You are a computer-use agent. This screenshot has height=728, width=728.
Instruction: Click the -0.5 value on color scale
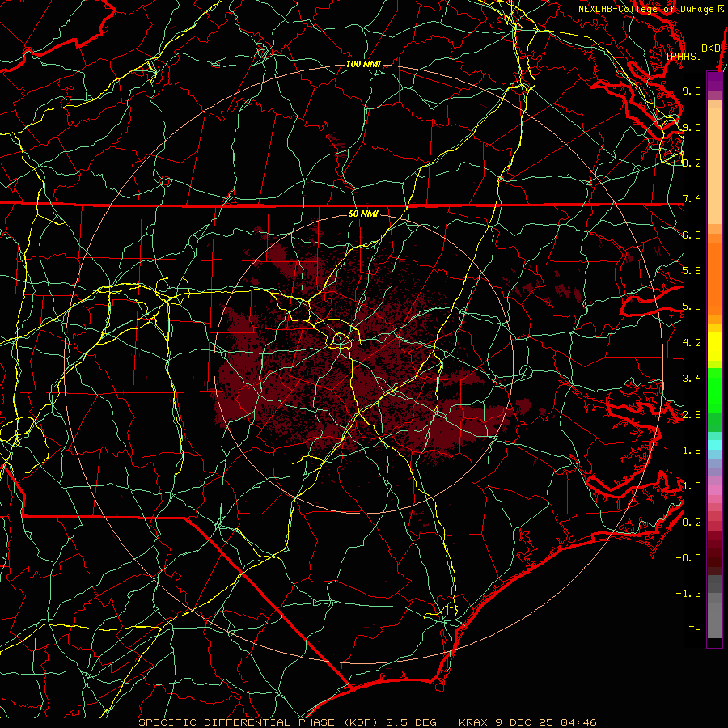(x=688, y=558)
